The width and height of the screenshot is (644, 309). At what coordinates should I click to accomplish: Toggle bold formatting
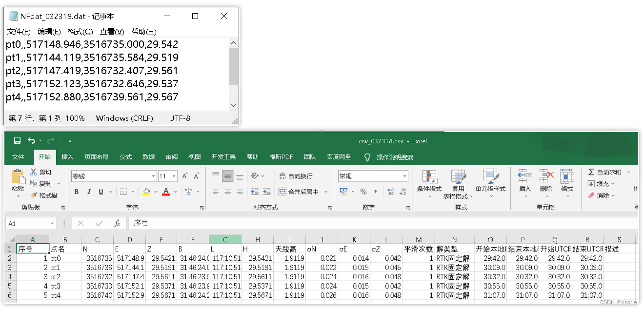[x=76, y=192]
